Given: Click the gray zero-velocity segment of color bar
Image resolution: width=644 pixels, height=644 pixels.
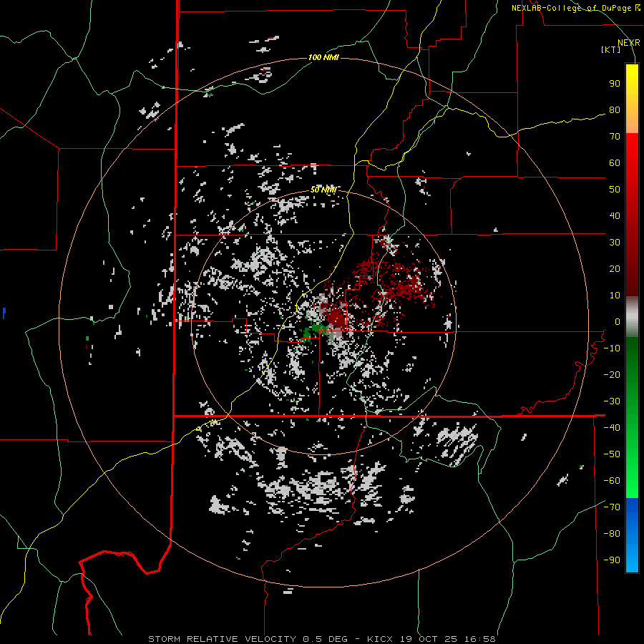Looking at the screenshot, I should (x=632, y=317).
